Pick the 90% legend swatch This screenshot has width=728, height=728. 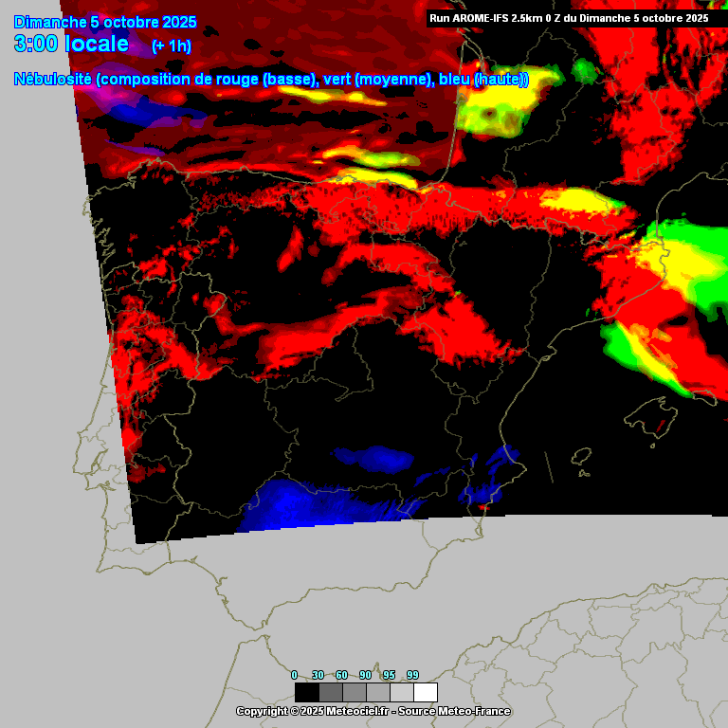click(x=377, y=692)
